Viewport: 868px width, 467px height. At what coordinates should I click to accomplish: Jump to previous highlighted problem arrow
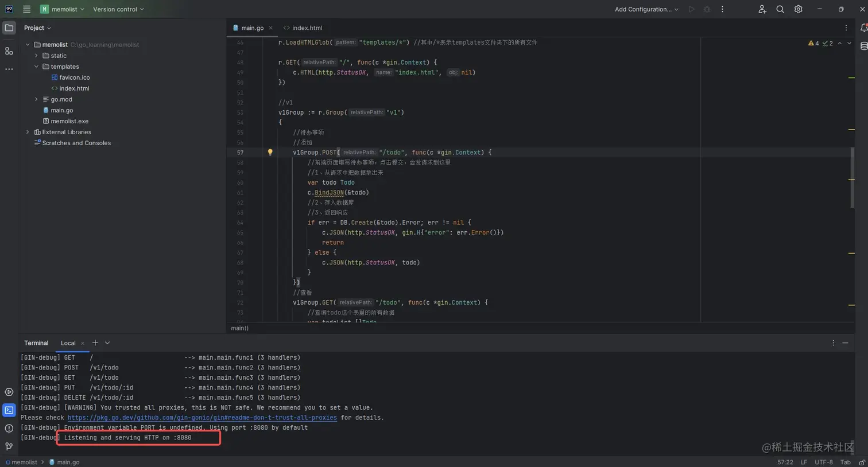840,43
